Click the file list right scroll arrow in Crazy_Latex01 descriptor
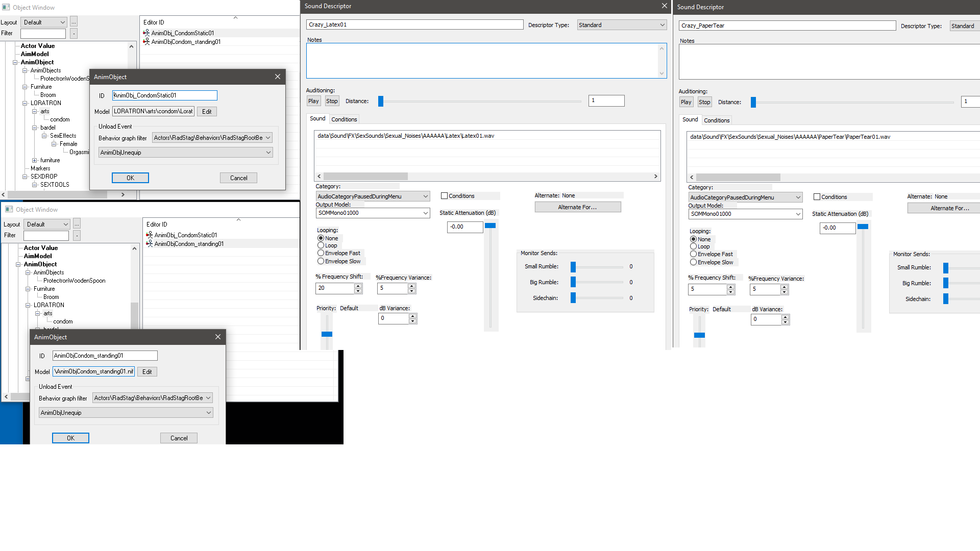This screenshot has height=551, width=980. (656, 176)
